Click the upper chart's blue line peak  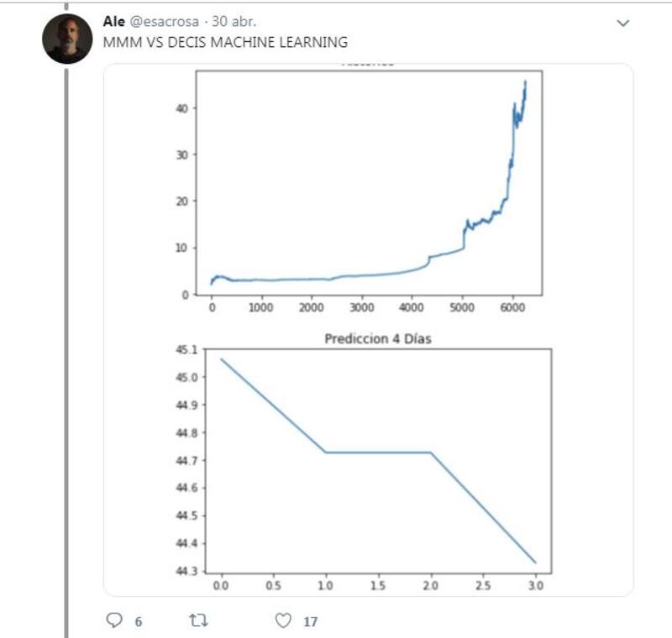click(526, 81)
